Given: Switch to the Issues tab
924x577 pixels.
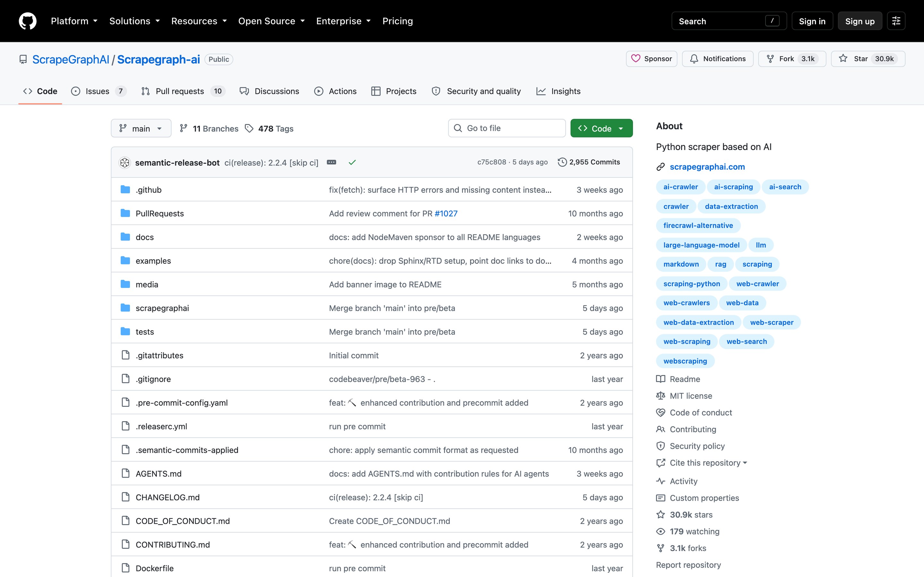Looking at the screenshot, I should (x=98, y=91).
